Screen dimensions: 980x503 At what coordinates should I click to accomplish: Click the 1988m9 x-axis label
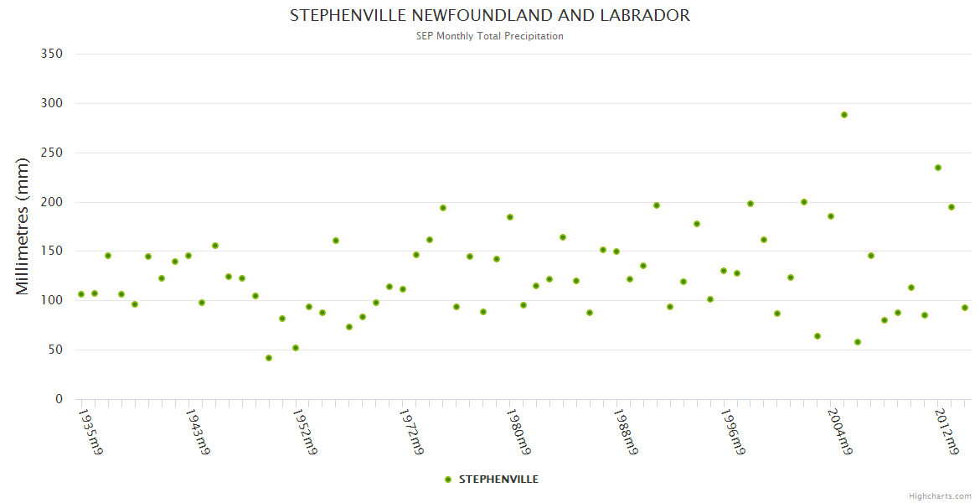[626, 432]
